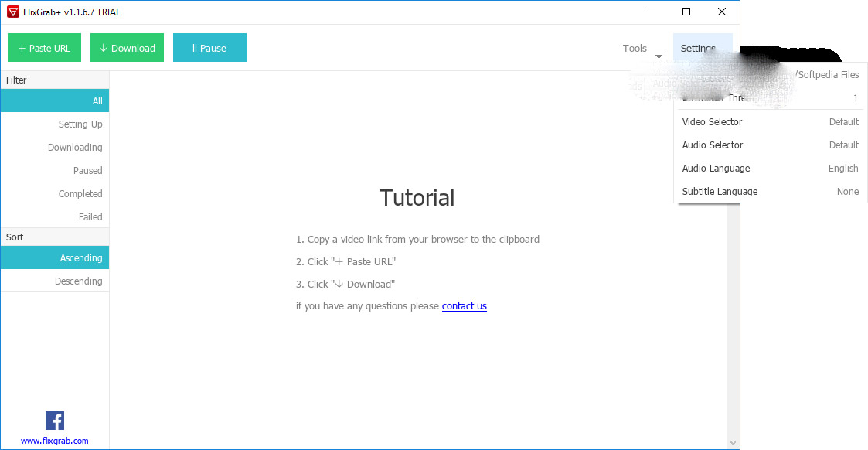Show Failed downloads
This screenshot has height=450, width=868.
(x=55, y=217)
